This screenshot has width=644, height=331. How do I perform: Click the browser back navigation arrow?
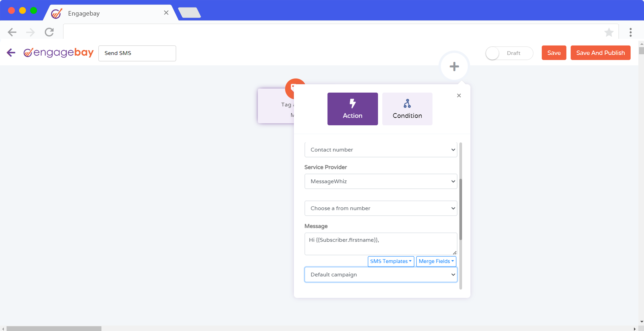click(x=12, y=32)
